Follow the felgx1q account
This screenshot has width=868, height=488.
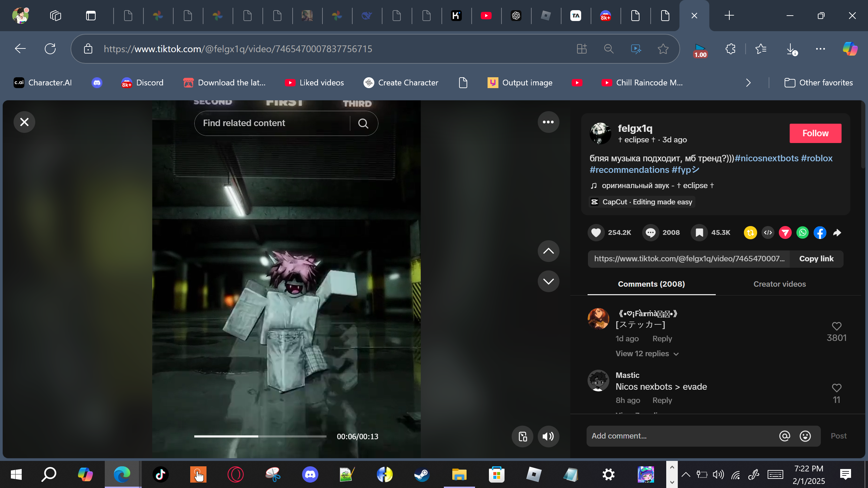(x=815, y=133)
